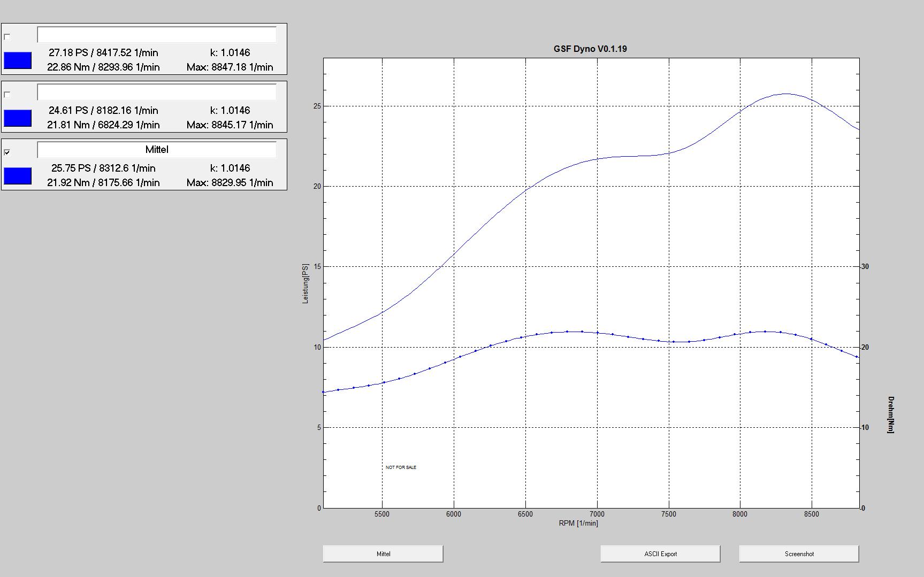Focus the blank name field of the 24.61 PS run
Image resolution: width=924 pixels, height=577 pixels.
click(157, 93)
